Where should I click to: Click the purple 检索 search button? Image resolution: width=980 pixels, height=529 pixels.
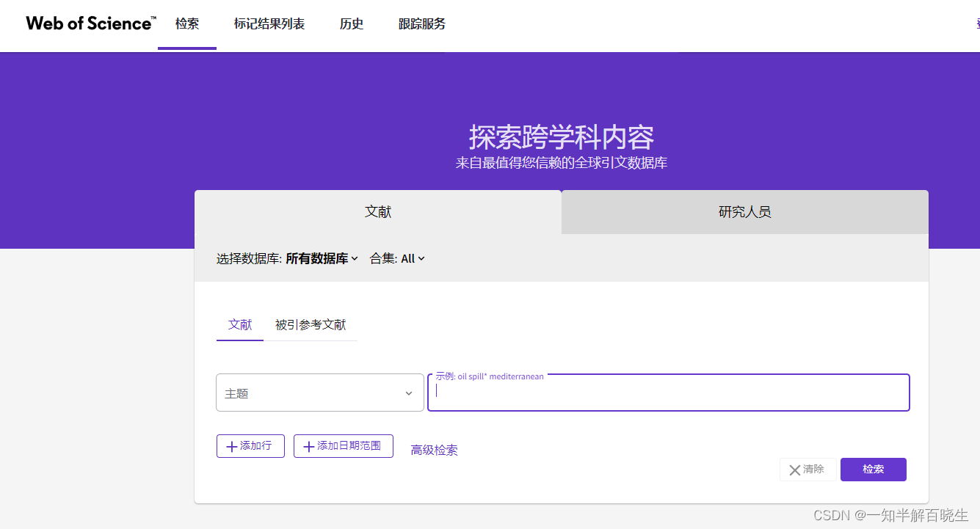coord(874,470)
